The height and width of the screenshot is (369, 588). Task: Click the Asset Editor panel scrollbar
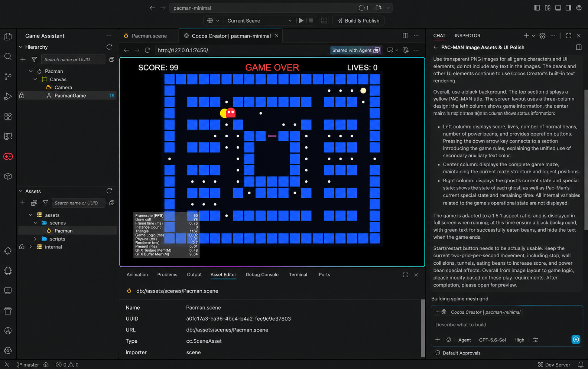[423, 328]
